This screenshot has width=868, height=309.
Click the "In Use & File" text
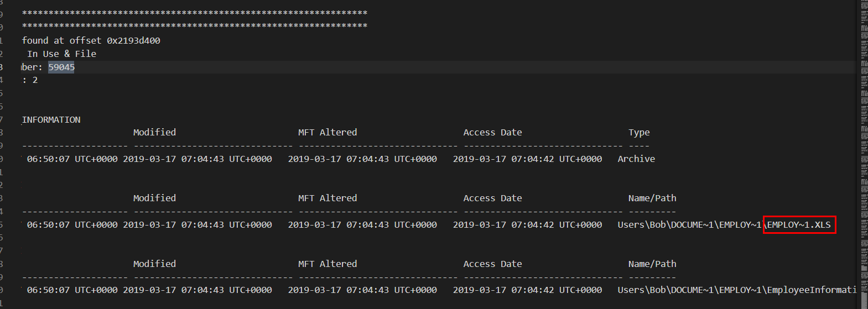pyautogui.click(x=61, y=54)
